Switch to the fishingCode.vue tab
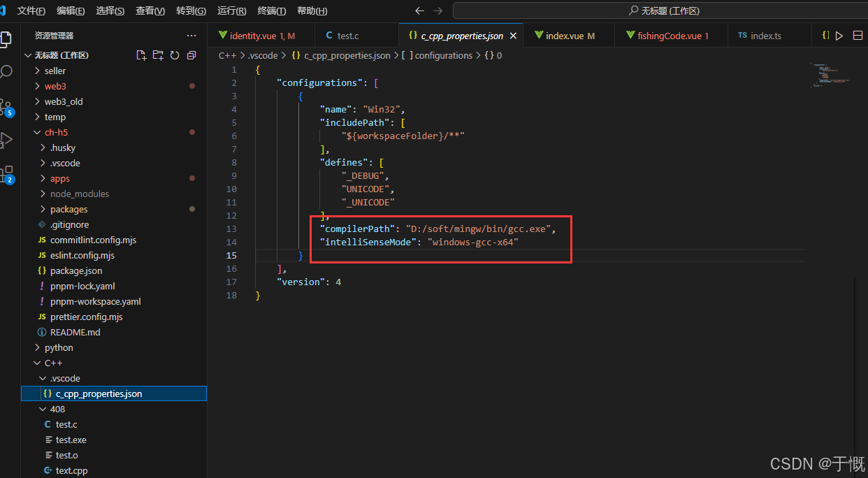The image size is (868, 478). tap(669, 36)
